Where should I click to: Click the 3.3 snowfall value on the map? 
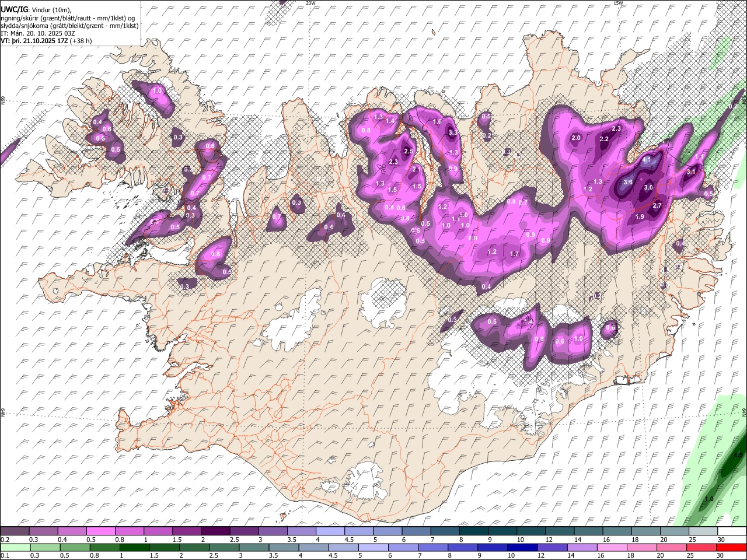pyautogui.click(x=453, y=133)
